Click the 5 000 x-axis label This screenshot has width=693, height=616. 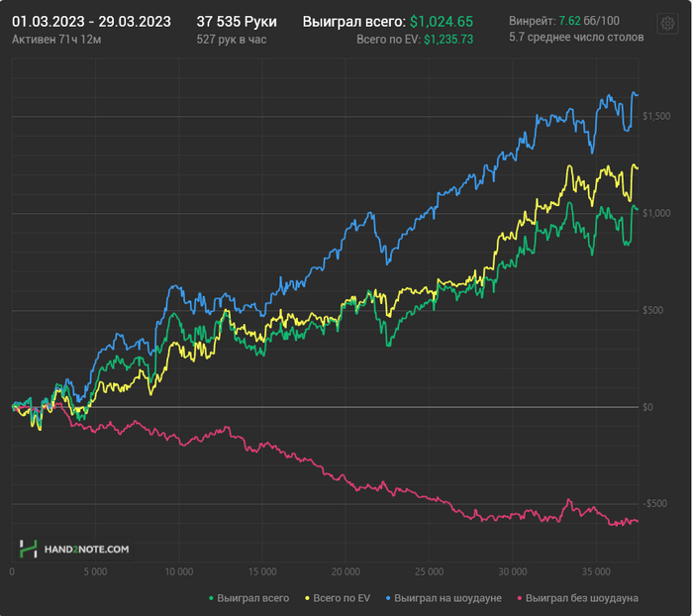pyautogui.click(x=95, y=571)
